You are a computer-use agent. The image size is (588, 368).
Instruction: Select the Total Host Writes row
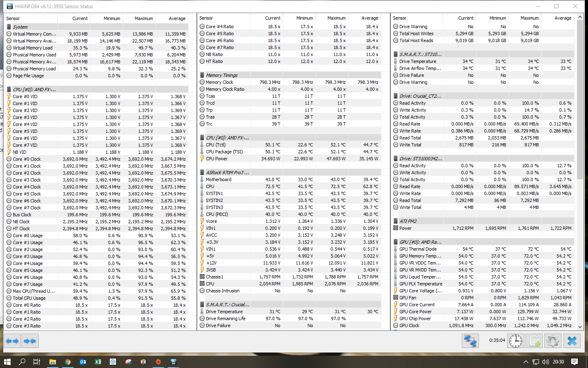[x=483, y=34]
